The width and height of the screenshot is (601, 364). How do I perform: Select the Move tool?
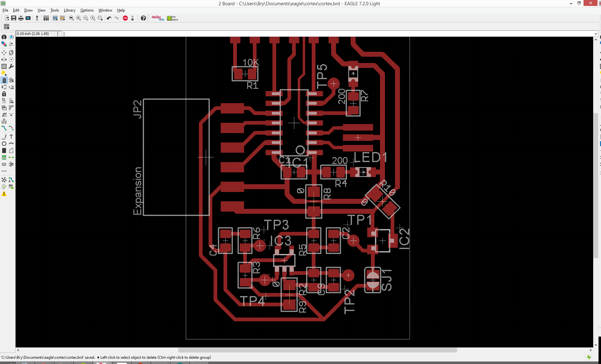click(x=4, y=53)
